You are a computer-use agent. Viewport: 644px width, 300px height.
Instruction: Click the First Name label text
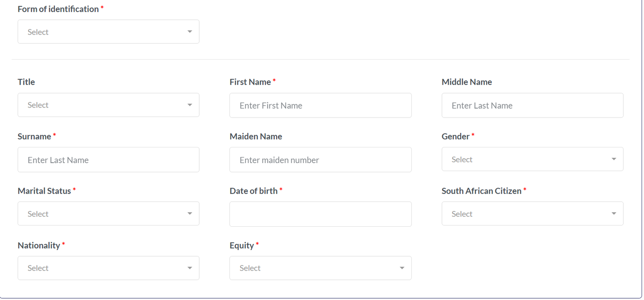tap(250, 82)
